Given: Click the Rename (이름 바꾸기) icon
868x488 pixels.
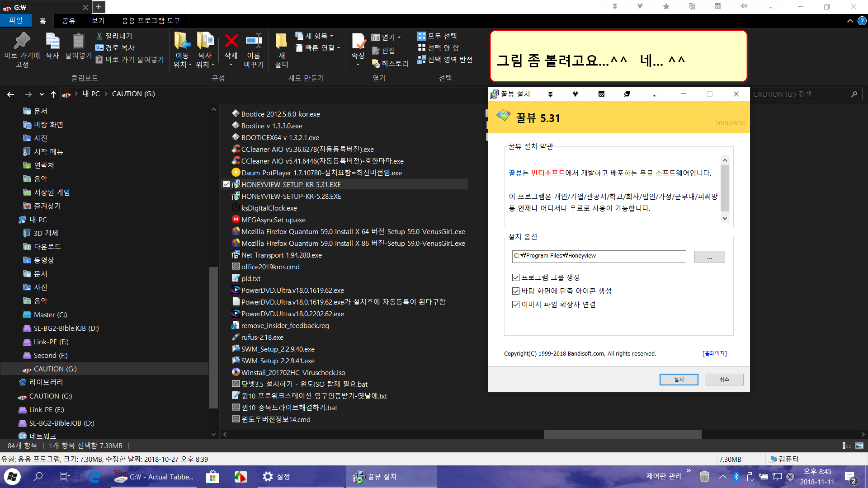Looking at the screenshot, I should coord(254,41).
